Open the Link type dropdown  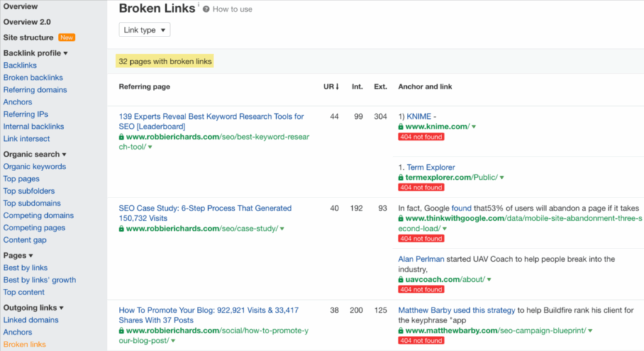coord(145,30)
